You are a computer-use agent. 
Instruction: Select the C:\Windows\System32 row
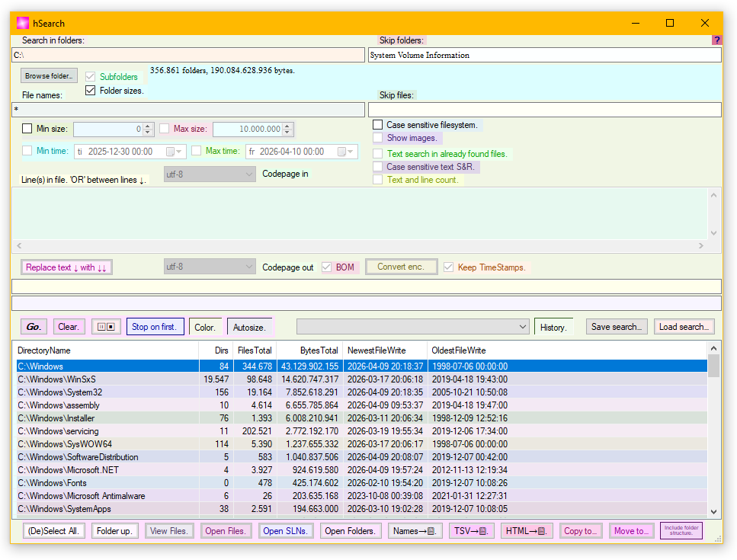(x=361, y=392)
